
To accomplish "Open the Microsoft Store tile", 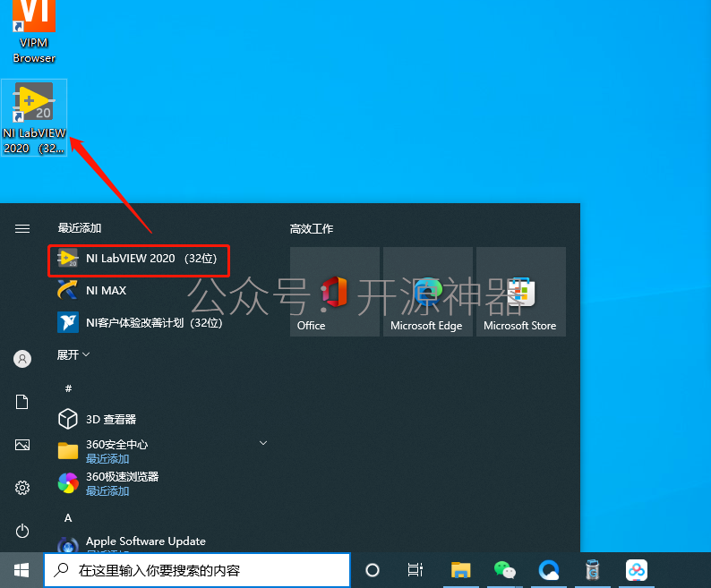I will click(521, 292).
